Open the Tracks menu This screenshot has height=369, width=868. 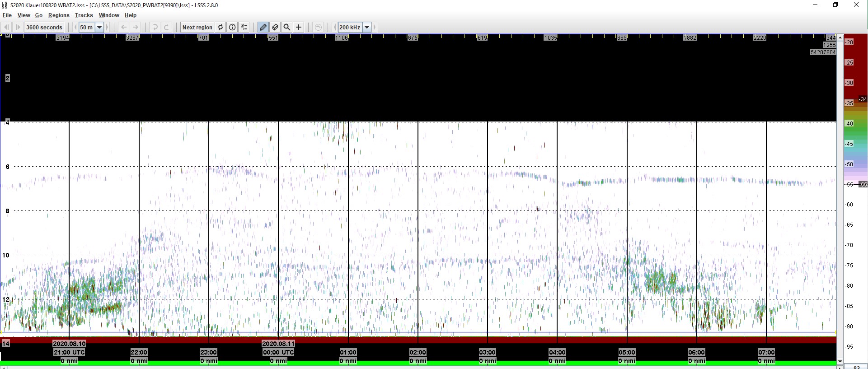pos(84,15)
